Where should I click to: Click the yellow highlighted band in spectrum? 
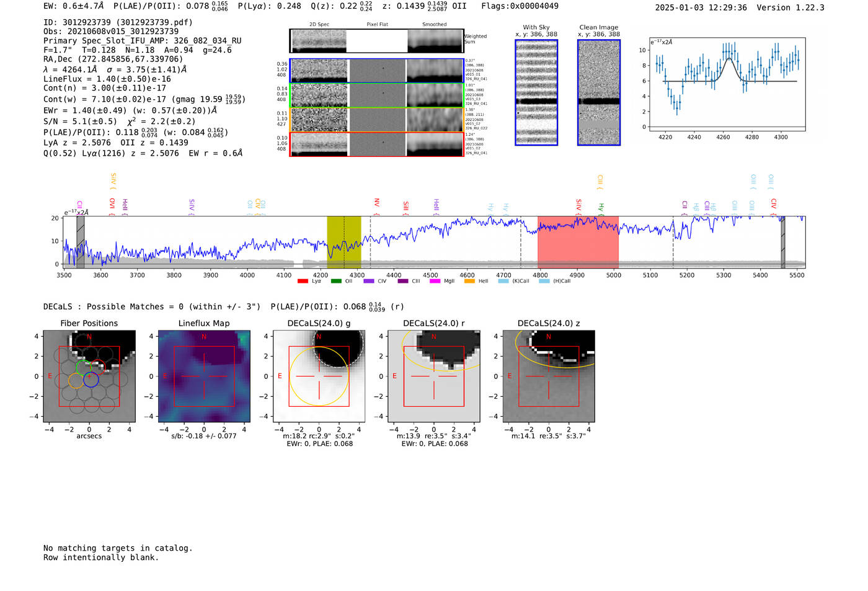tap(344, 242)
